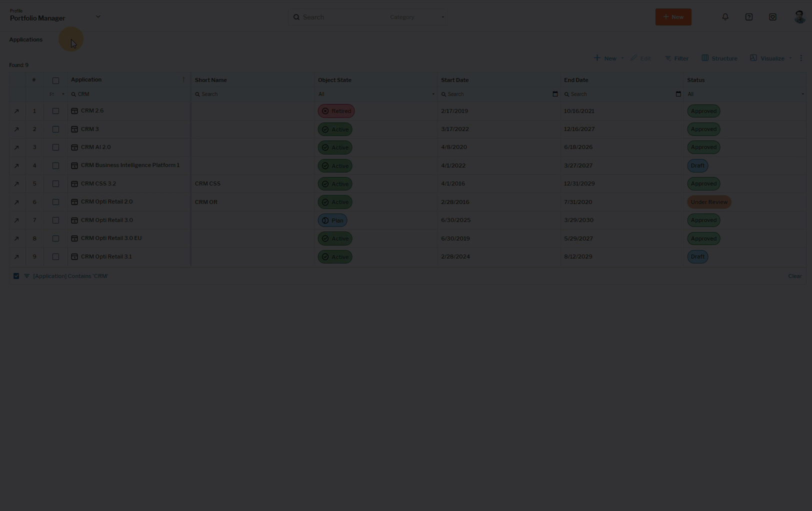Click the End Date calendar icon

(x=678, y=94)
